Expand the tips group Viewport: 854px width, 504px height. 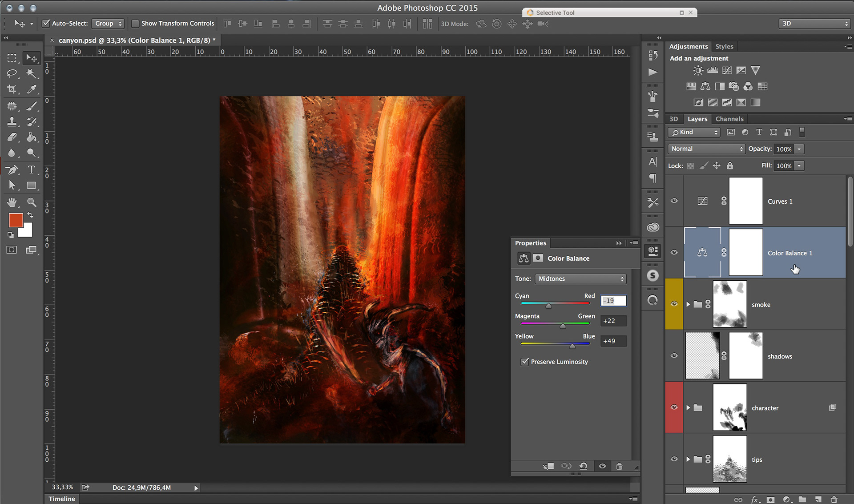tap(688, 459)
